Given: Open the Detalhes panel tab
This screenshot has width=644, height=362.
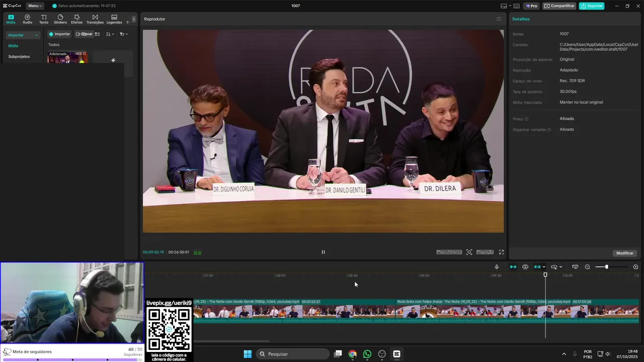Looking at the screenshot, I should 521,19.
